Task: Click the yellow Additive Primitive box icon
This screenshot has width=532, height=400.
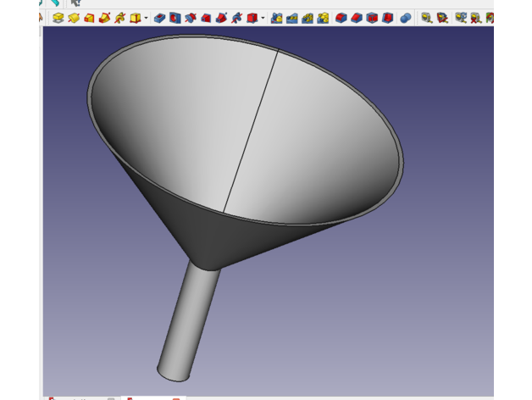Action: coord(135,17)
